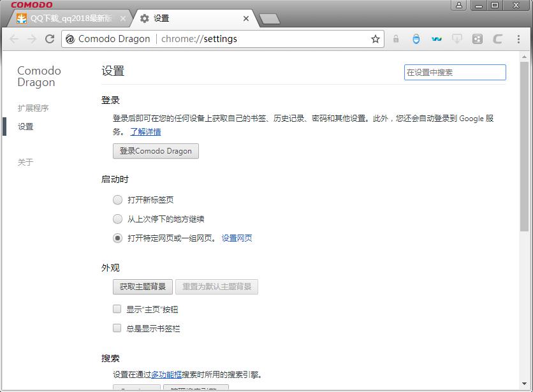The height and width of the screenshot is (392, 533).
Task: Open the 设置网页 link
Action: tap(237, 238)
